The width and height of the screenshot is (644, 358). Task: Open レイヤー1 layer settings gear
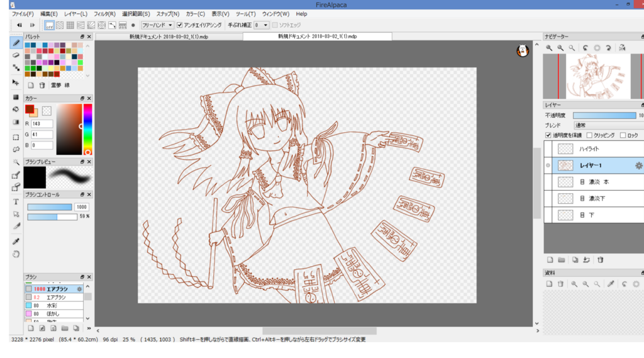pyautogui.click(x=639, y=165)
